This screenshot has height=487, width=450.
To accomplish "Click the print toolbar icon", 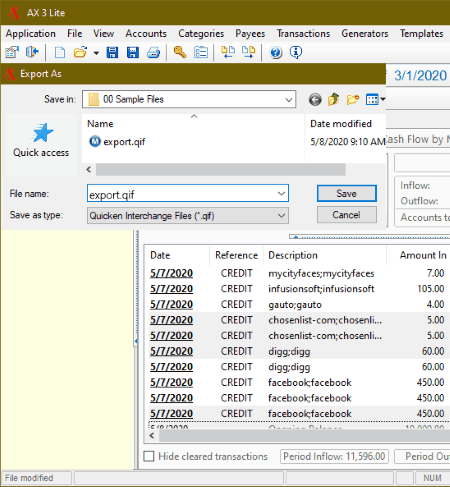I will tap(153, 52).
